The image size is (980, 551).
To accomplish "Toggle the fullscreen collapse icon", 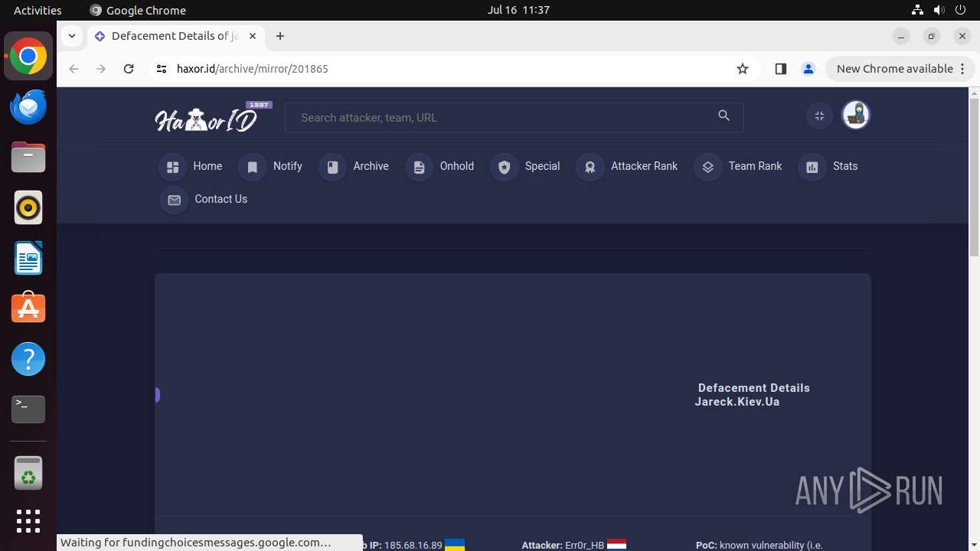I will coord(819,116).
